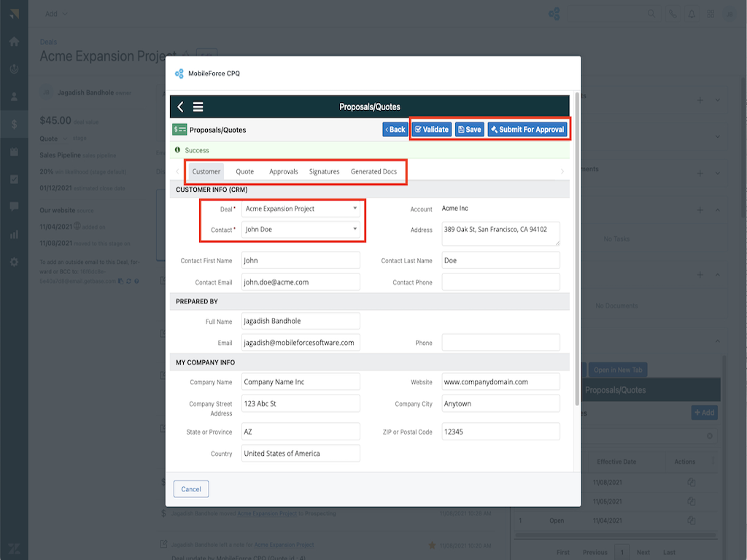The height and width of the screenshot is (560, 747).
Task: Click the back arrow in Proposals/Quotes header
Action: pos(181,106)
